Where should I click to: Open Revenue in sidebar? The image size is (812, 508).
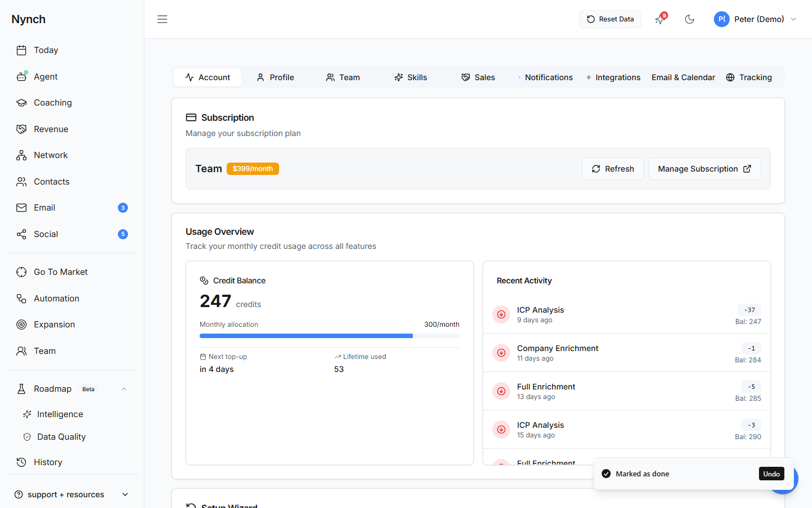click(72, 129)
